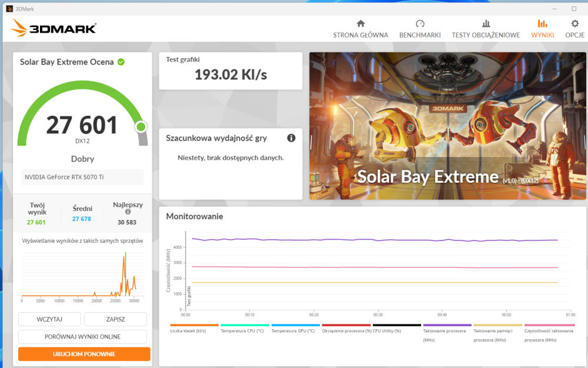The image size is (588, 368).
Task: Click the 3DMark app icon in the title bar
Action: coord(9,9)
